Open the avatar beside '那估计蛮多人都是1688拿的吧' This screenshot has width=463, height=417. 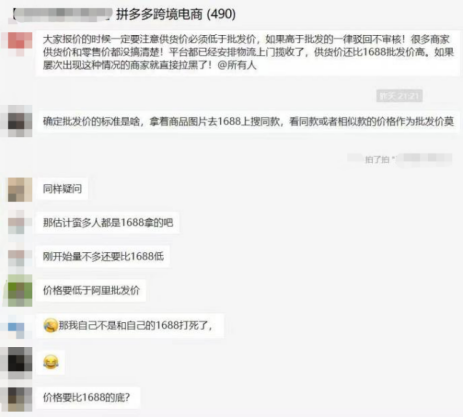coord(20,223)
